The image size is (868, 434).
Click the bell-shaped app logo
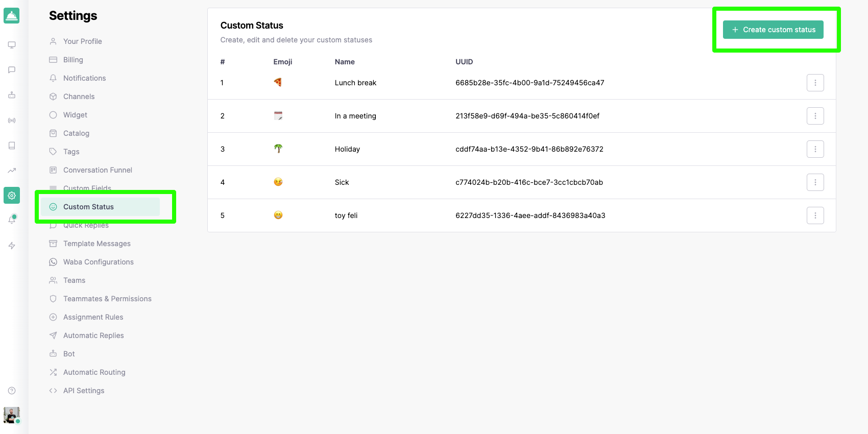(x=12, y=16)
